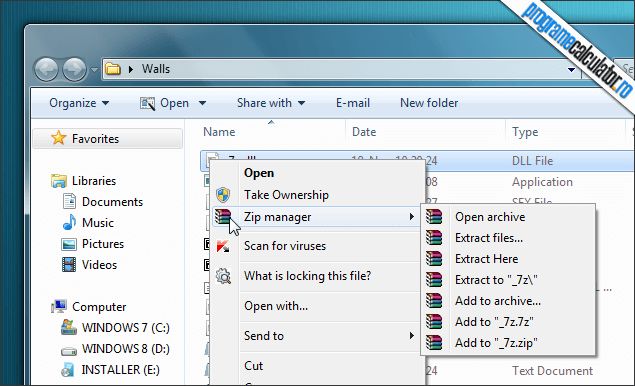Select Add to "_7z.7z" option

pos(494,322)
